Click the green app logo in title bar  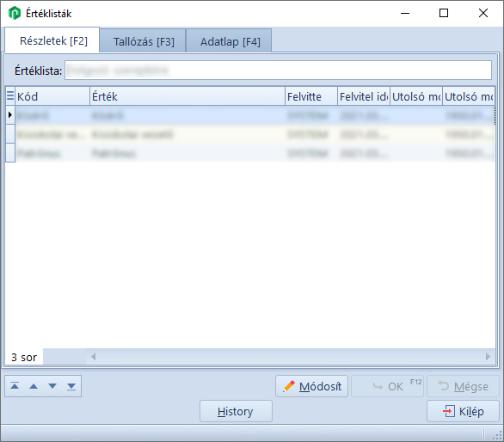point(15,13)
